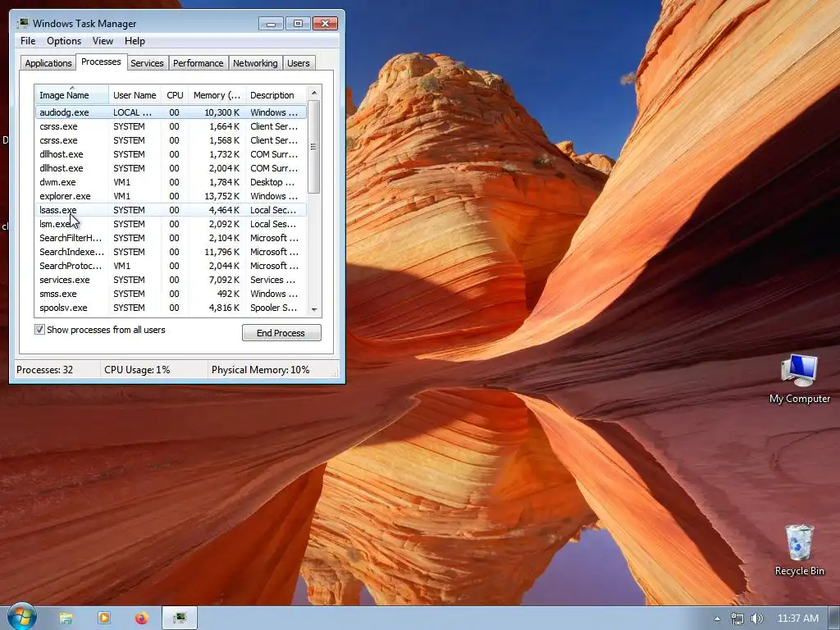Image resolution: width=840 pixels, height=630 pixels.
Task: Show hidden tray icons arrow
Action: (717, 619)
